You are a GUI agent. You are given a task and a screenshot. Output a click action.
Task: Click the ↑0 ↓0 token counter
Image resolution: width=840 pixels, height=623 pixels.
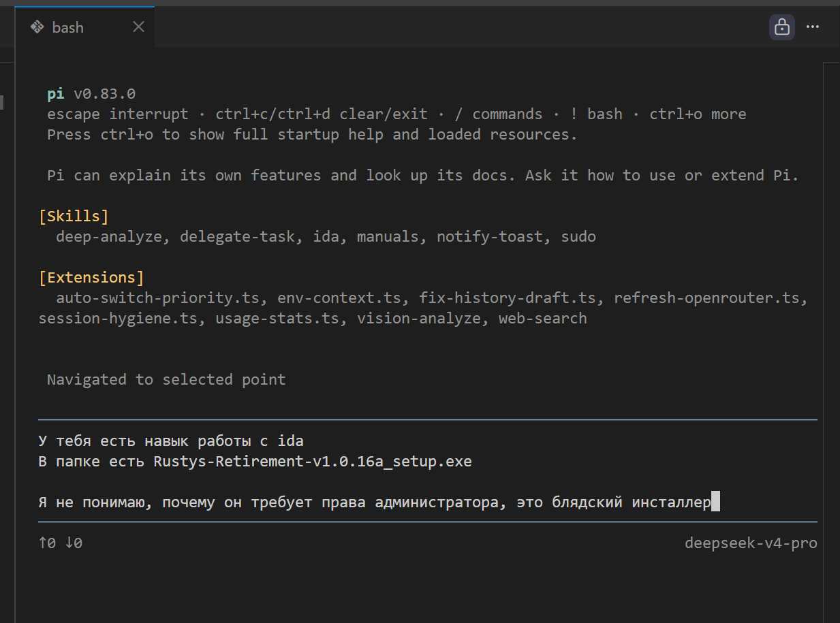(x=61, y=543)
